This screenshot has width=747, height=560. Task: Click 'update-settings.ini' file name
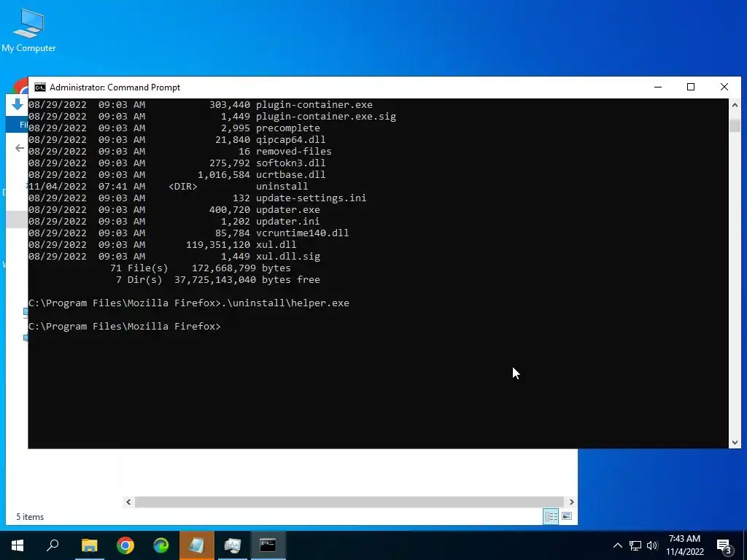pos(311,198)
